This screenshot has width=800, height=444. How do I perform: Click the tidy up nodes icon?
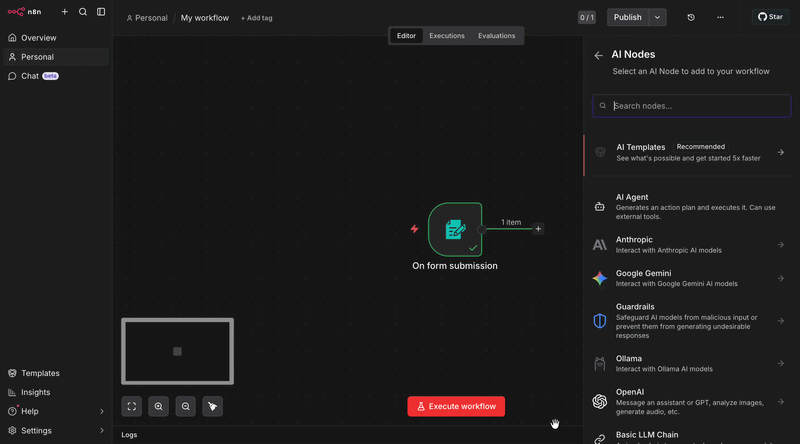click(x=213, y=406)
